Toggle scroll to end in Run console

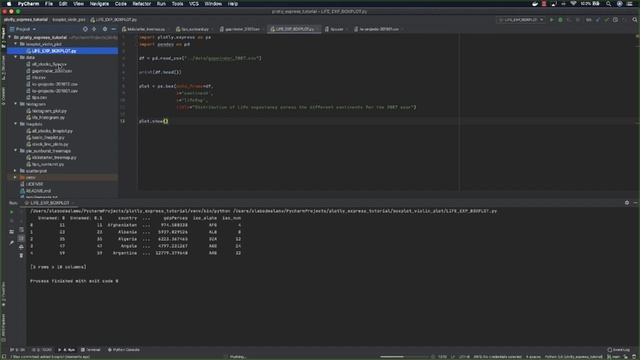click(21, 238)
